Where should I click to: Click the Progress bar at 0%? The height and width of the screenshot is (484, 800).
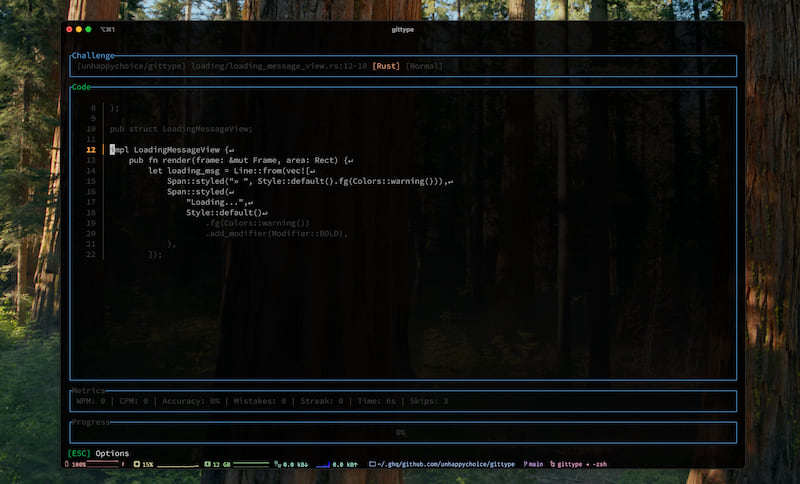(400, 433)
